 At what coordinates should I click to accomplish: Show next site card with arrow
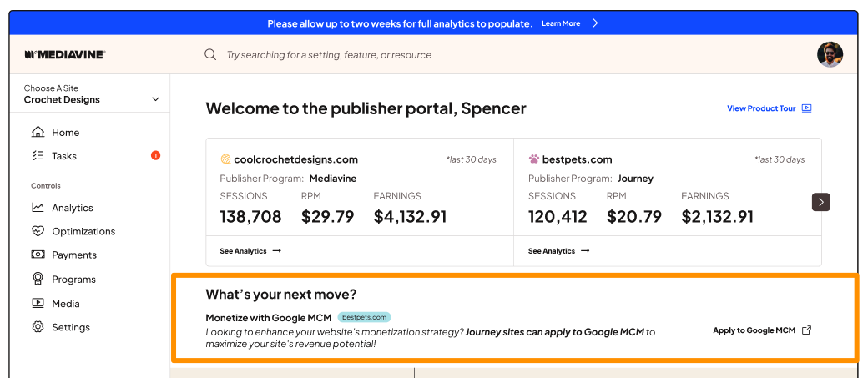coord(821,202)
